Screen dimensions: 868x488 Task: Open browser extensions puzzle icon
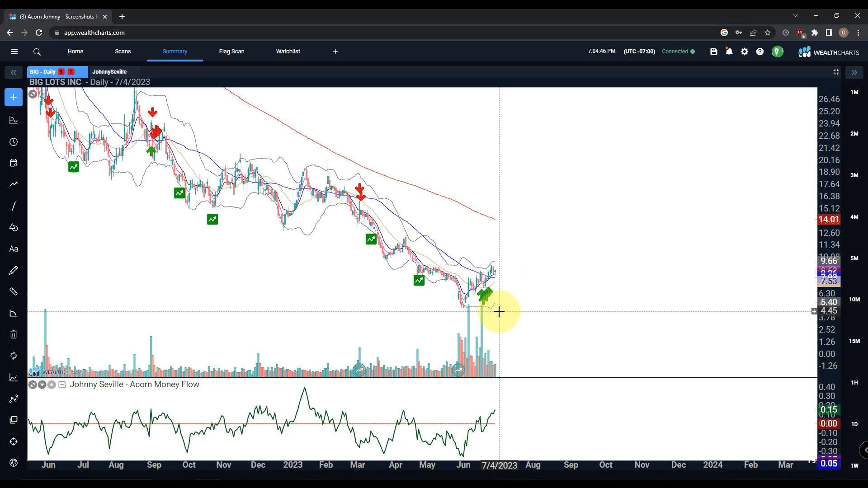815,33
